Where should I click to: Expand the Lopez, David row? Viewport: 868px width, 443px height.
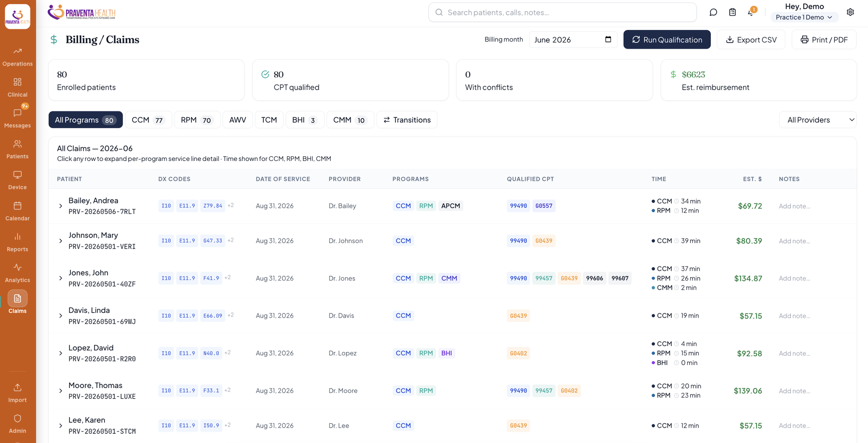click(x=61, y=353)
